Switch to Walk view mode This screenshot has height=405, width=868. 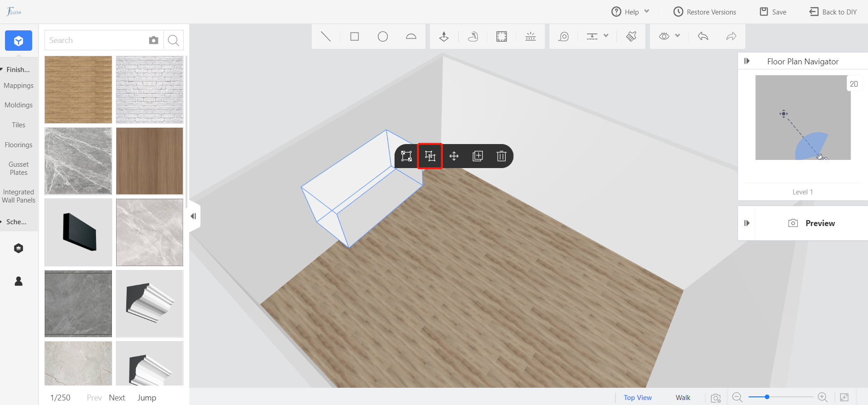point(683,398)
